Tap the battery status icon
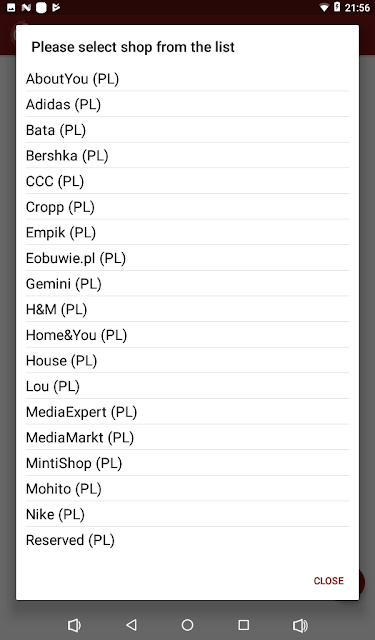Viewport: 375px width, 640px height. pyautogui.click(x=337, y=7)
